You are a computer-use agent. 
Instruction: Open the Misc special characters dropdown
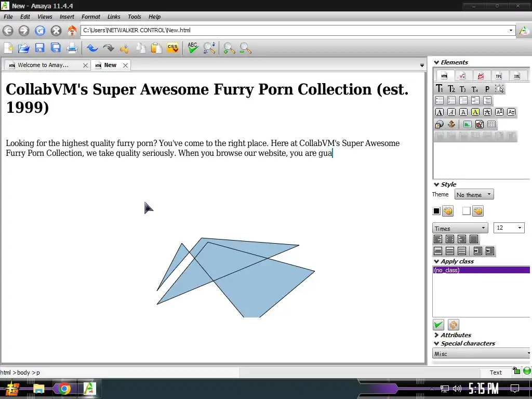(x=482, y=353)
